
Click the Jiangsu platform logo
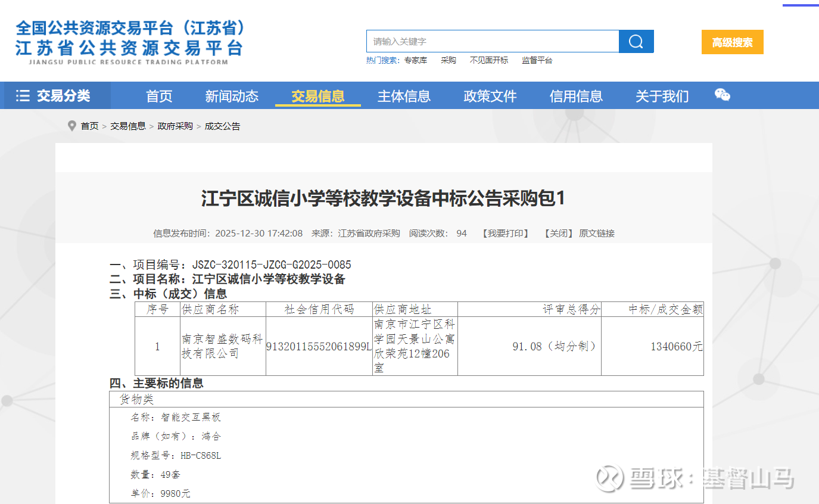130,43
